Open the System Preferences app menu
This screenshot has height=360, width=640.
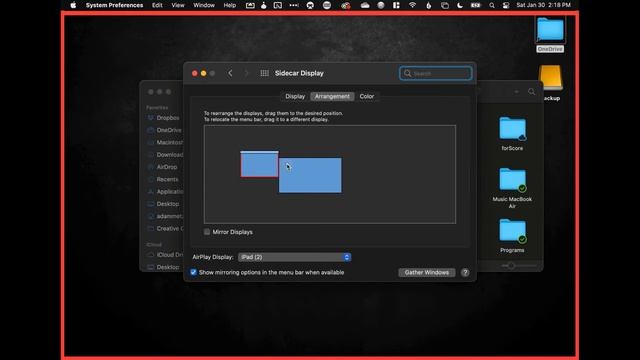pyautogui.click(x=114, y=5)
